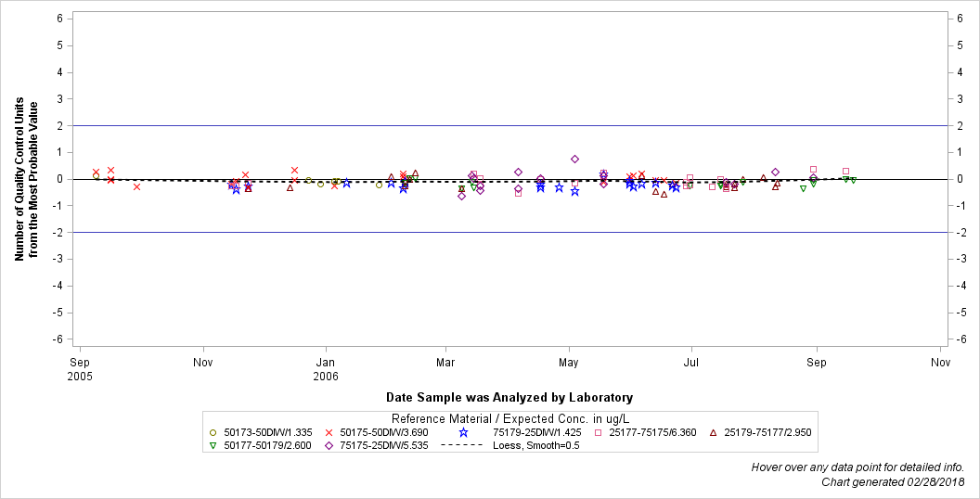The width and height of the screenshot is (980, 499).
Task: Click the dashed line legend sample for Loess
Action: [462, 446]
